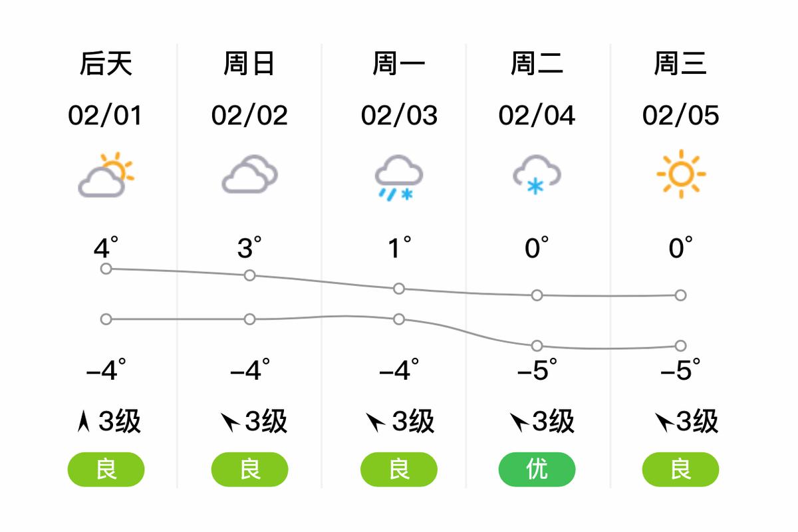Click the 4° high temperature label
The height and width of the screenshot is (532, 798).
106,248
